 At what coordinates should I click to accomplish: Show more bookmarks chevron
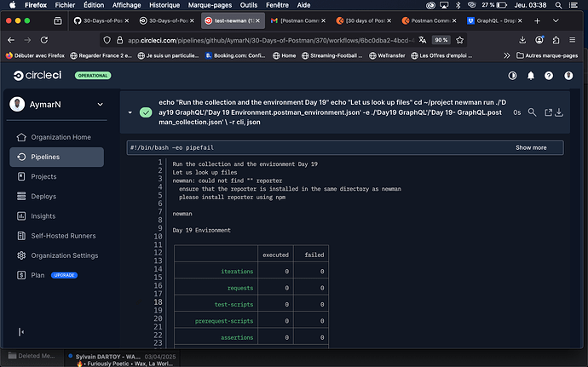(x=507, y=55)
